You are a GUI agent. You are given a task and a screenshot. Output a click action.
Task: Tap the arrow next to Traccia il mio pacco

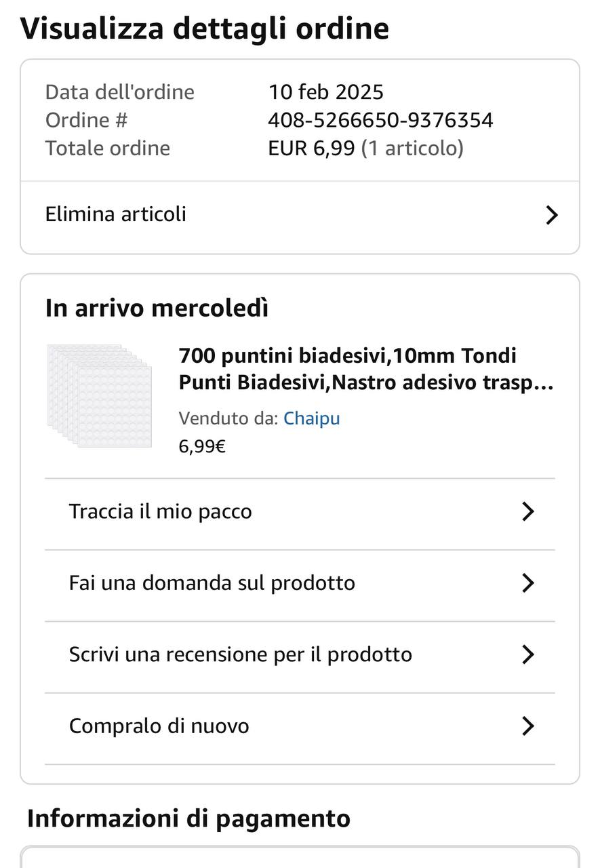click(528, 511)
